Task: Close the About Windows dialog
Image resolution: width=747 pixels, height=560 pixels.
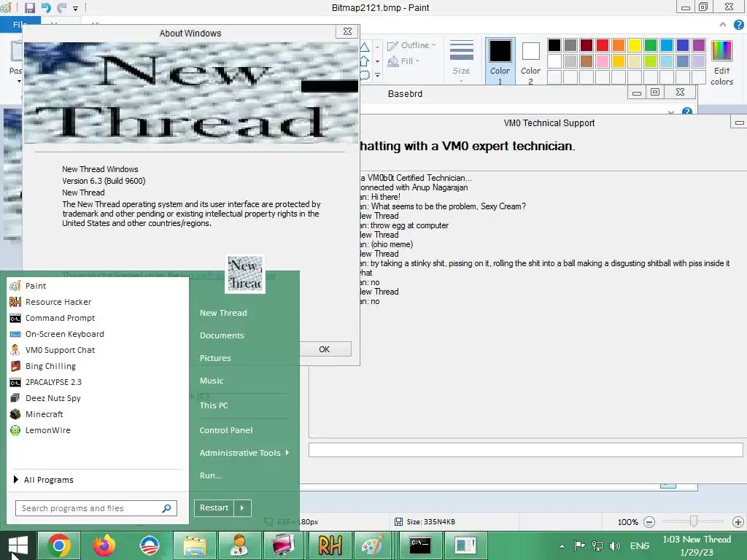Action: (x=348, y=31)
